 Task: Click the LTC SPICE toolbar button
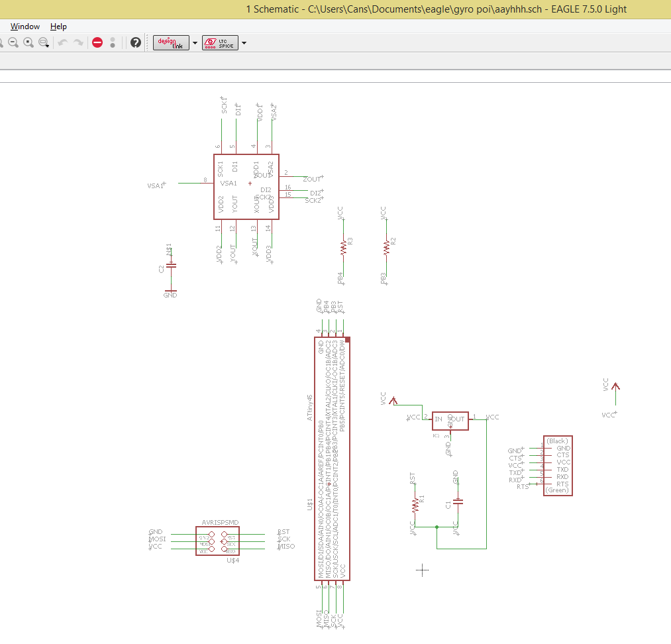pos(220,43)
